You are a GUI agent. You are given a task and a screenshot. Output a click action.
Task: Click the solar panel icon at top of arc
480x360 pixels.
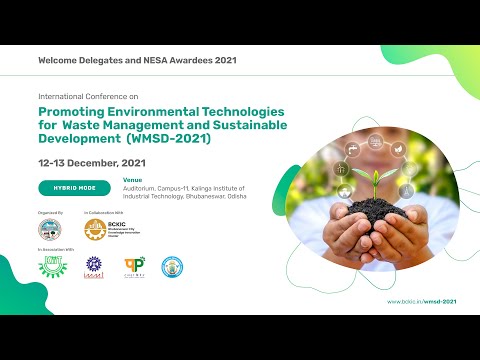coord(375,141)
